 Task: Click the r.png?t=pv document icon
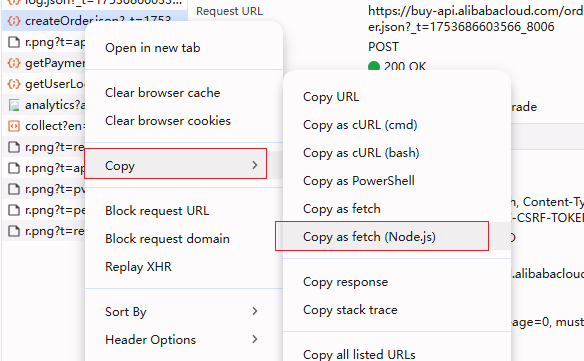pyautogui.click(x=14, y=189)
